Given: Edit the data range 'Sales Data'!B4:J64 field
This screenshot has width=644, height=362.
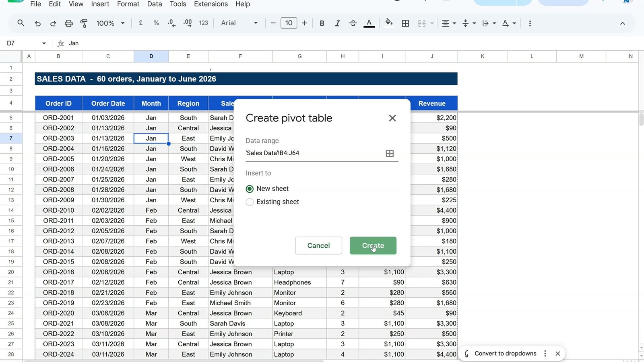Looking at the screenshot, I should (x=314, y=153).
